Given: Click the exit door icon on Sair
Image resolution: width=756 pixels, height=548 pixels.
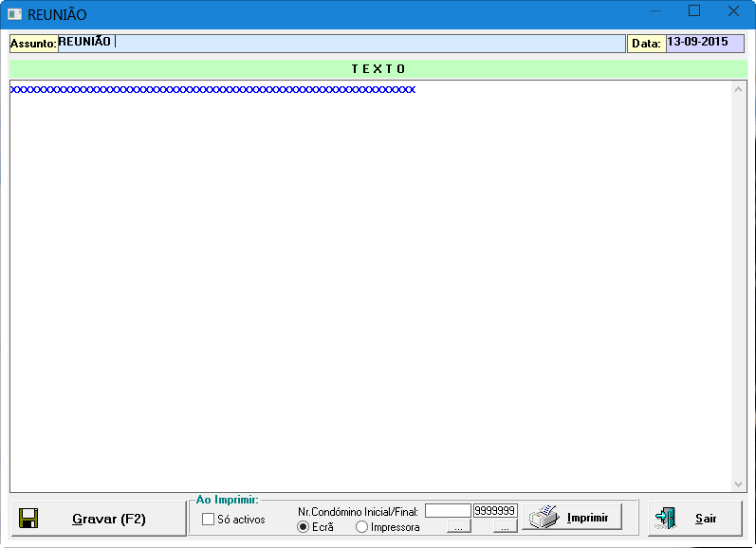Looking at the screenshot, I should [666, 519].
